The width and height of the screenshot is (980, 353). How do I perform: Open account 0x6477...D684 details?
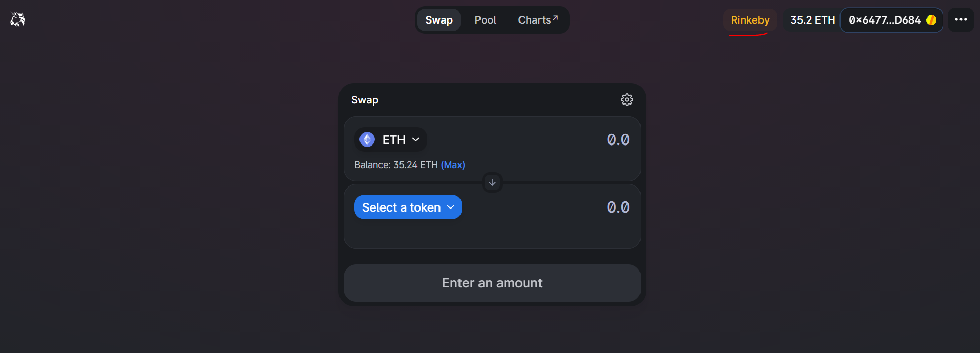click(x=885, y=20)
